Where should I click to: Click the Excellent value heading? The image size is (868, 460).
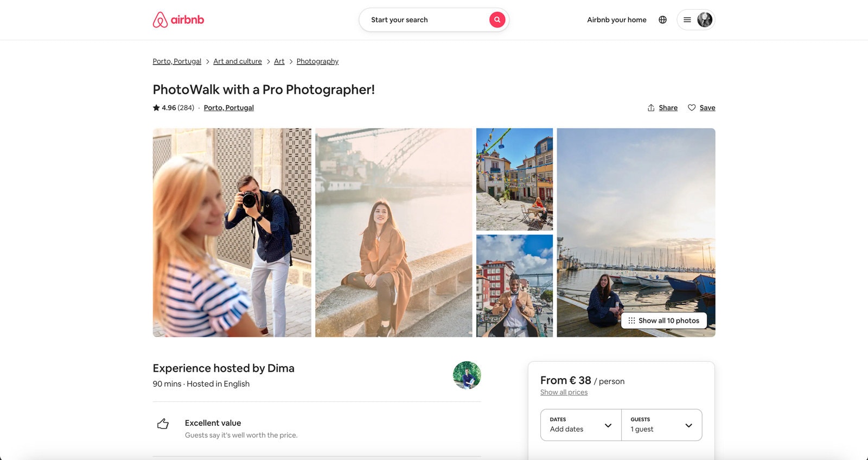tap(213, 423)
